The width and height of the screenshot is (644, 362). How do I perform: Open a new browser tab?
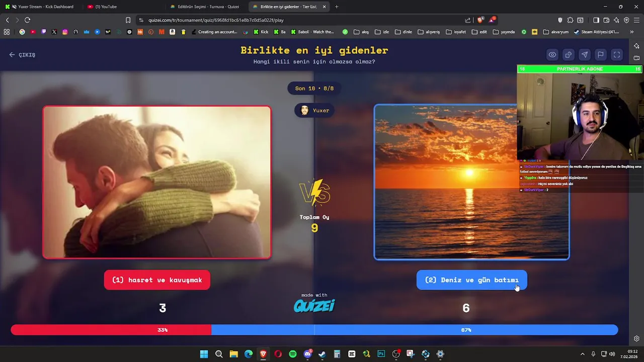coord(337,7)
